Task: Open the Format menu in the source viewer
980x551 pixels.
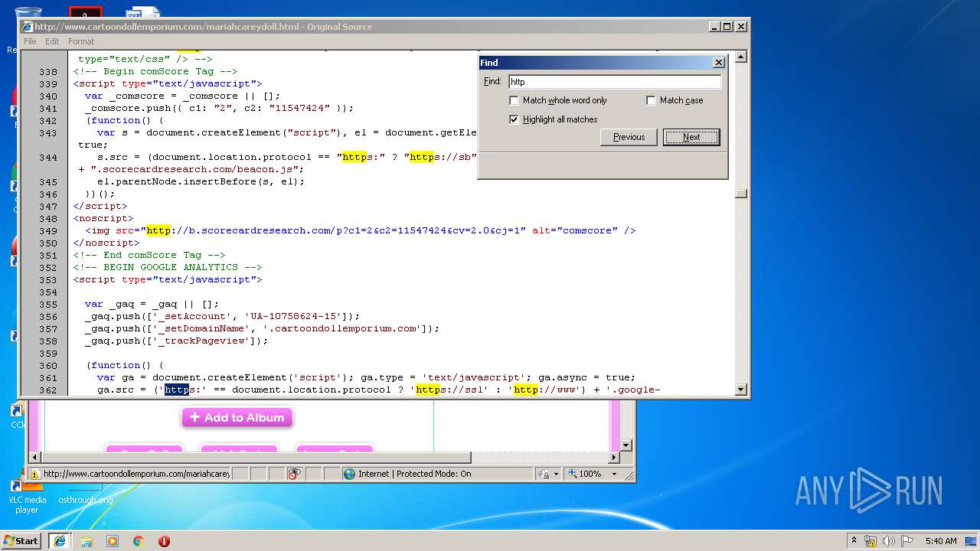Action: click(81, 41)
